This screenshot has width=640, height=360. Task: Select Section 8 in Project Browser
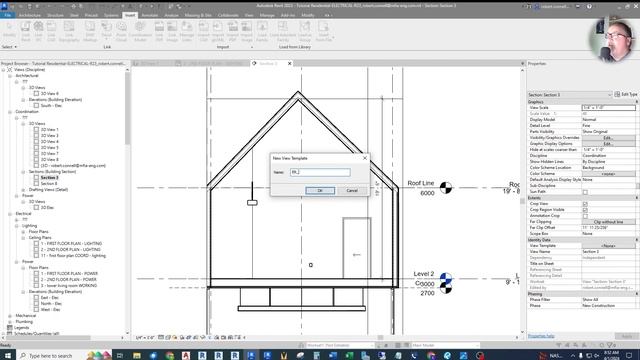point(49,184)
